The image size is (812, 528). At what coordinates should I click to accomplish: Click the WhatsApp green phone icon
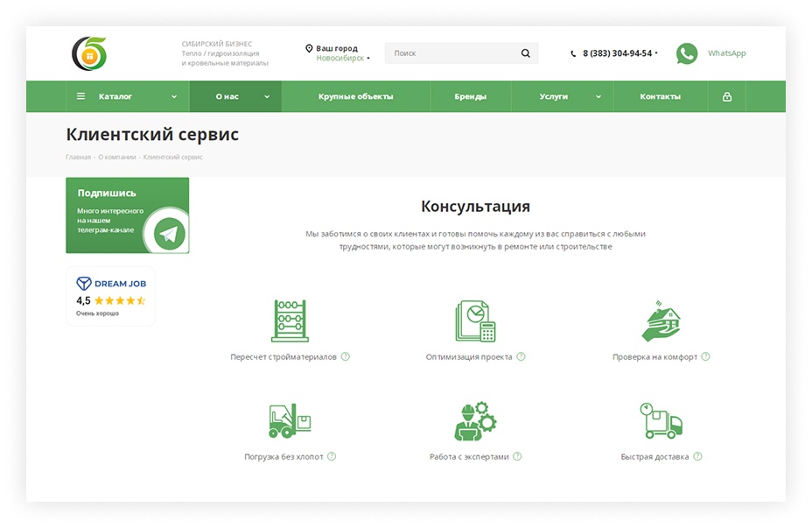pyautogui.click(x=687, y=53)
